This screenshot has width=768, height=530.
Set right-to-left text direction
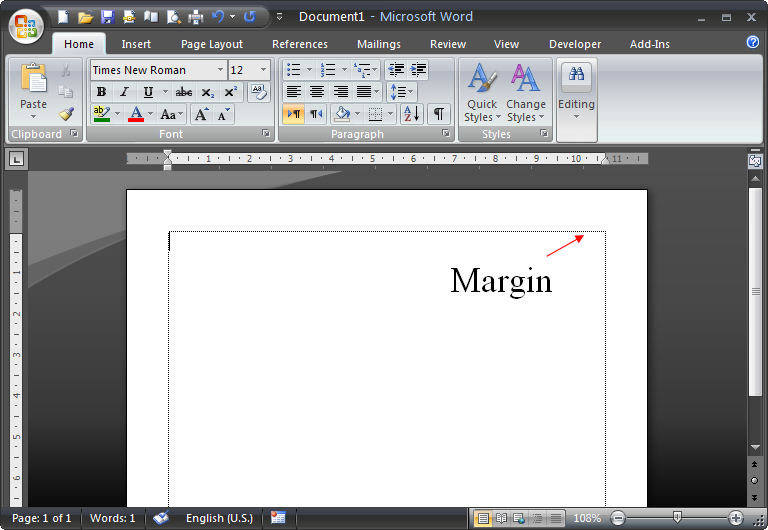[x=316, y=114]
